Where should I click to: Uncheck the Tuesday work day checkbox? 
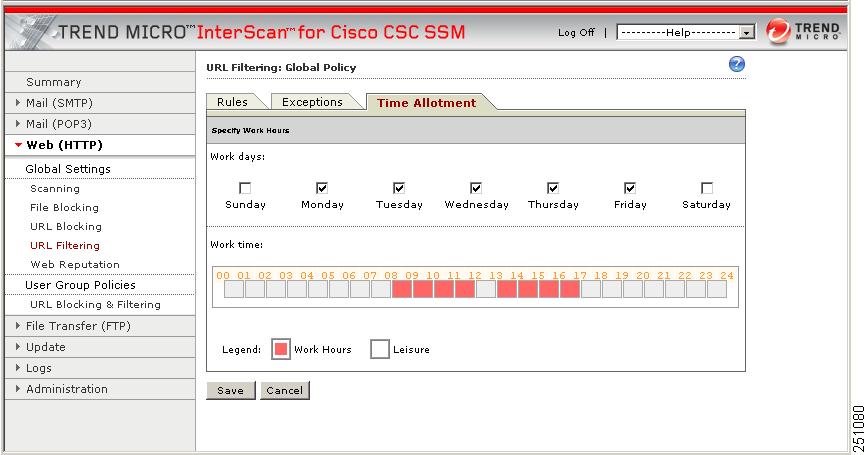[399, 188]
